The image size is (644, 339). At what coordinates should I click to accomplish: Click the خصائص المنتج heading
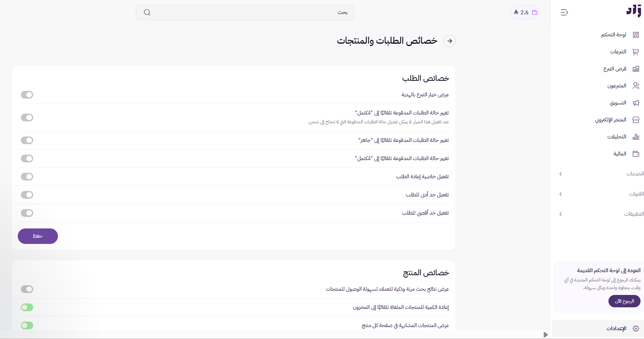[426, 273]
